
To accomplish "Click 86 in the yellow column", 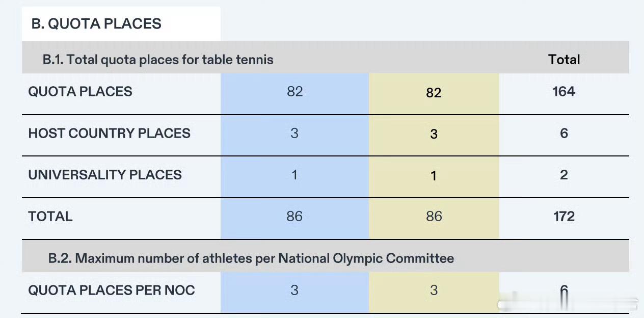I will point(434,217).
